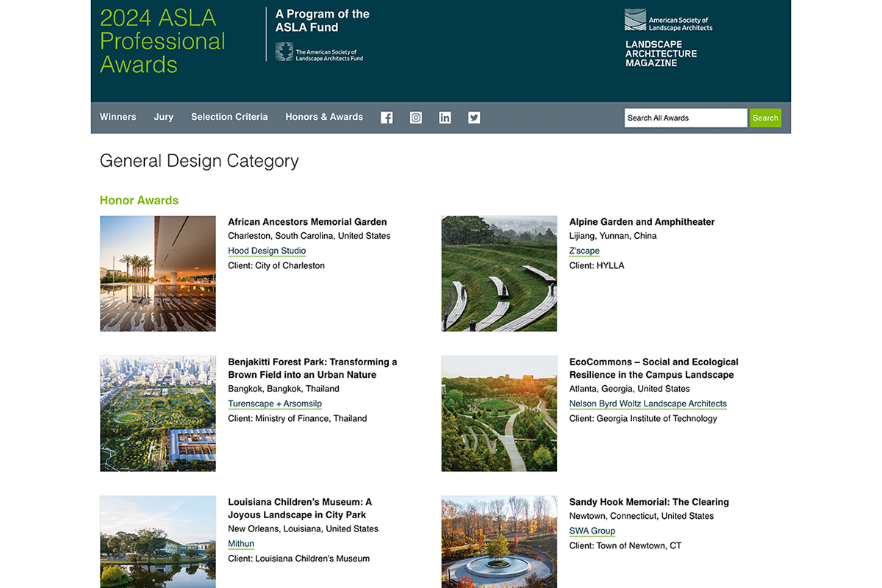
Task: Click Louisiana Children's Museum project title
Action: click(300, 509)
